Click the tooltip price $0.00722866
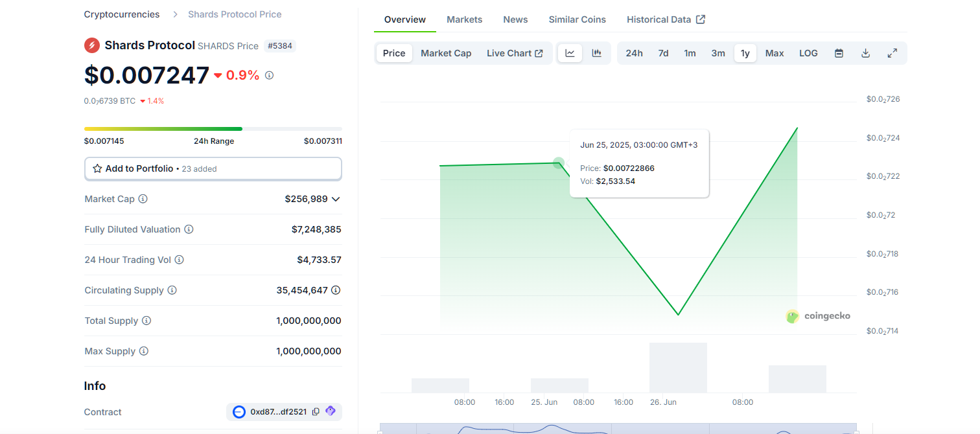This screenshot has height=434, width=980. (629, 168)
